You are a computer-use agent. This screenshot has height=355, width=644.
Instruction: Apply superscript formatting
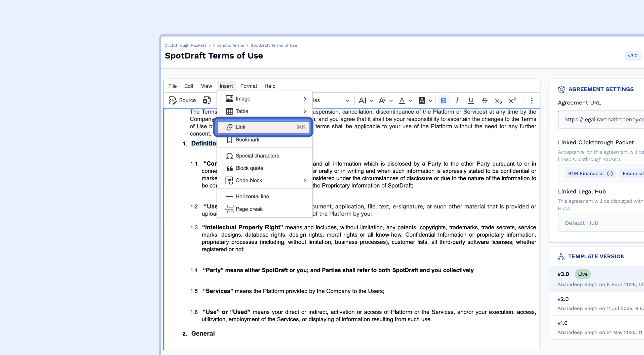(512, 100)
